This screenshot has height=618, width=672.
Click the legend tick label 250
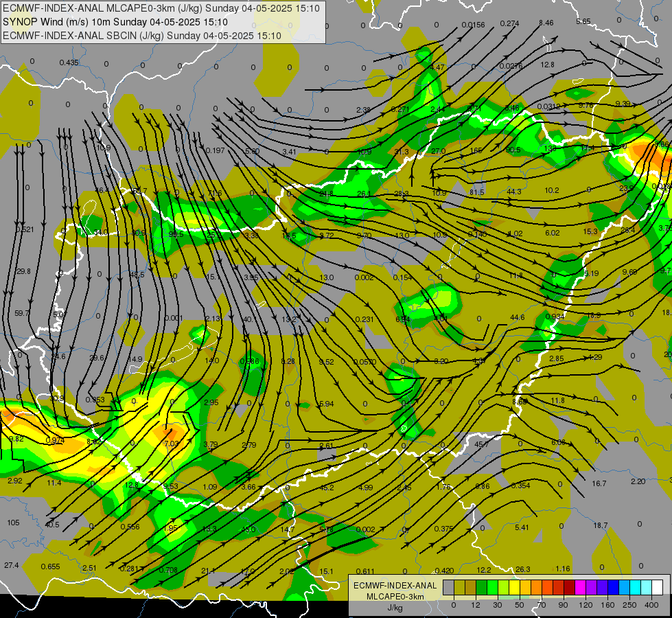(629, 605)
